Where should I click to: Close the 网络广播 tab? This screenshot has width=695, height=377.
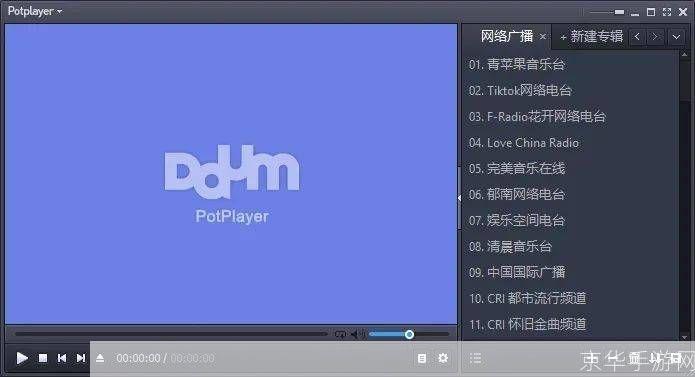(543, 37)
